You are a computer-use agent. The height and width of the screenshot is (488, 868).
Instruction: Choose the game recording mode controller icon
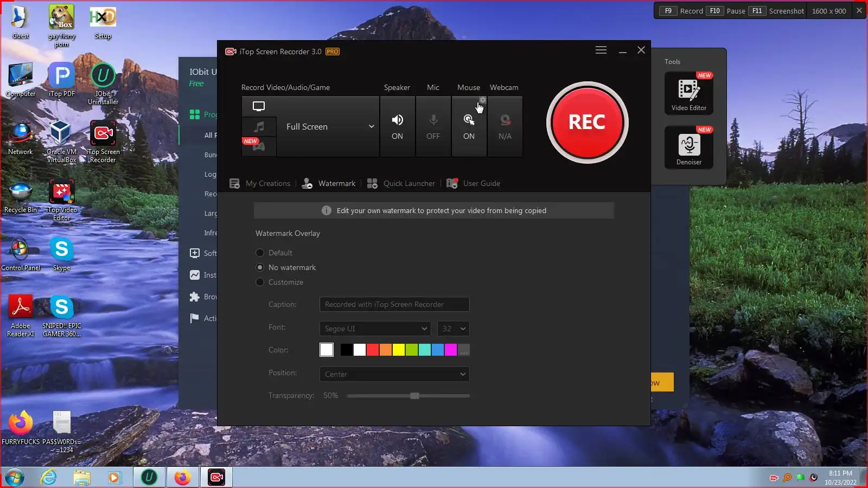pos(259,146)
